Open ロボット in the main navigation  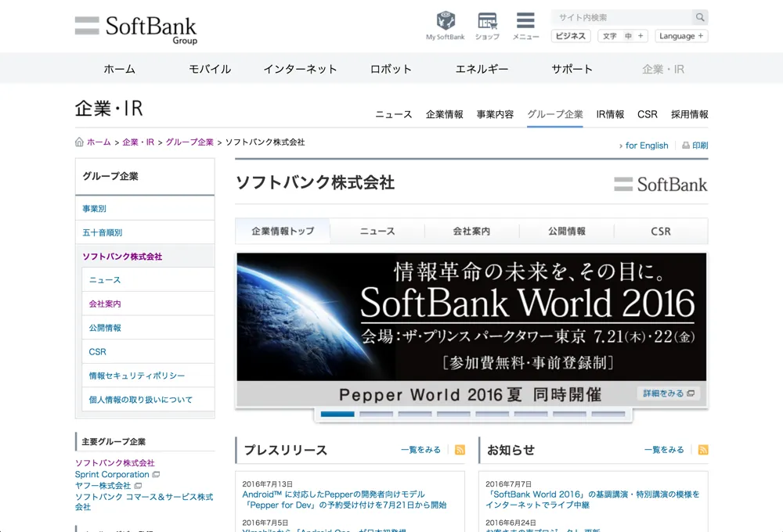click(391, 69)
